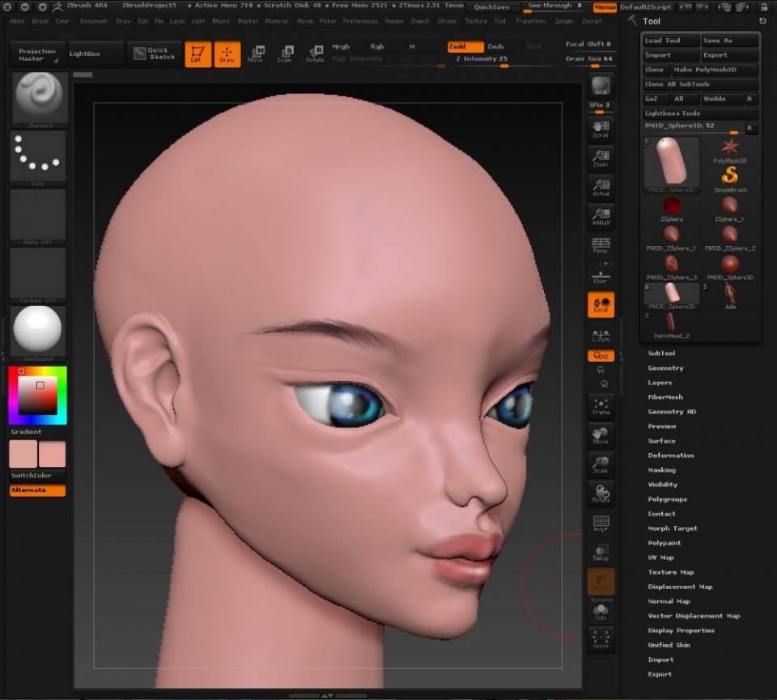Toggle XYZ rotation mode
This screenshot has height=700, width=777.
pos(601,356)
